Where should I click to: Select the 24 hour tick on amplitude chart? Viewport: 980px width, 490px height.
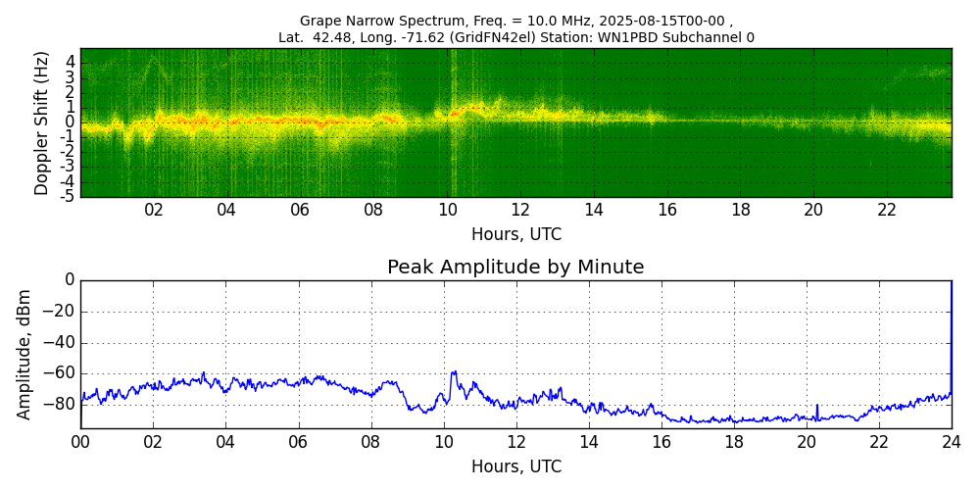[x=951, y=442]
